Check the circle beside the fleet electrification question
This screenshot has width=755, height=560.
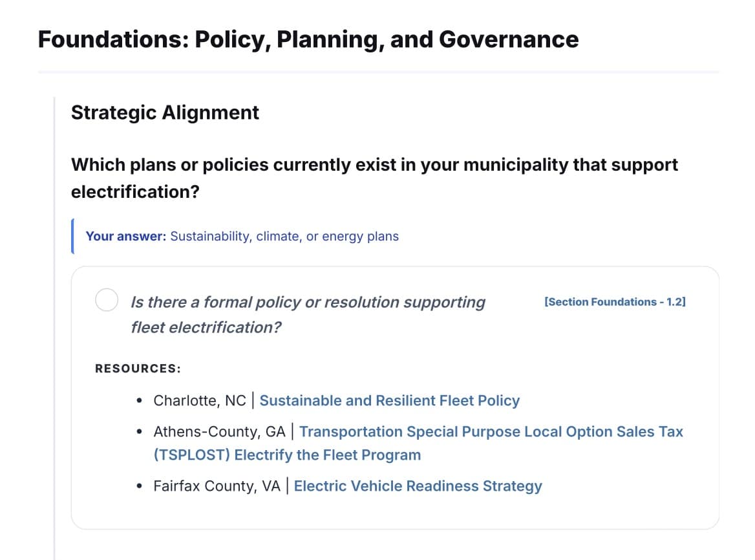click(107, 300)
